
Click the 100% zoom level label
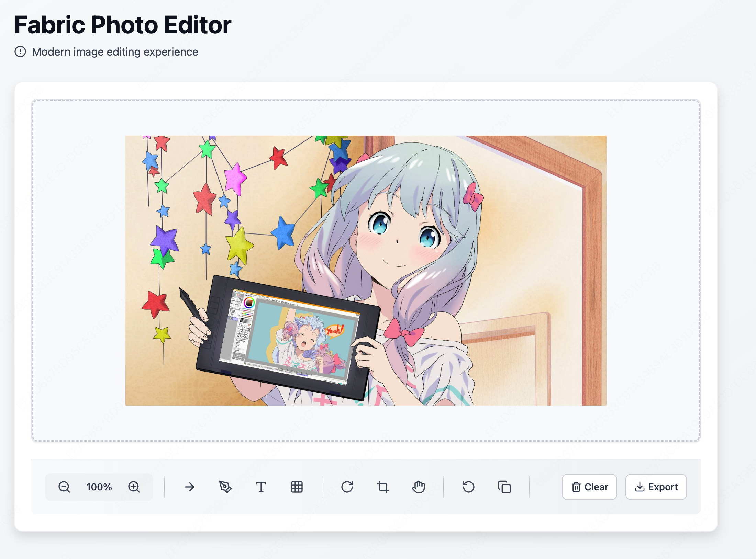click(x=99, y=487)
